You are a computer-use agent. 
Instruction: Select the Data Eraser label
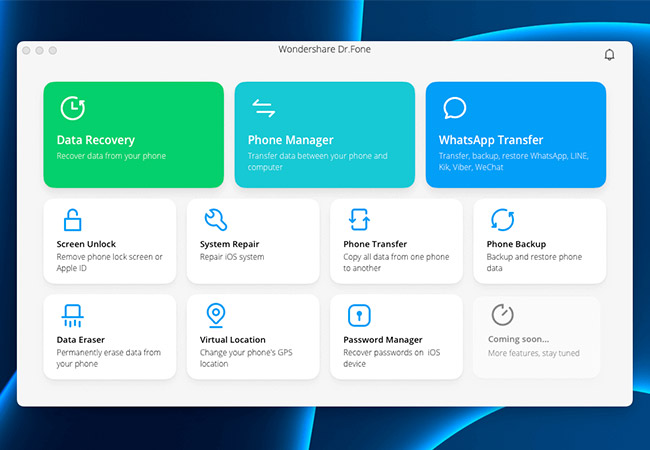pos(81,340)
